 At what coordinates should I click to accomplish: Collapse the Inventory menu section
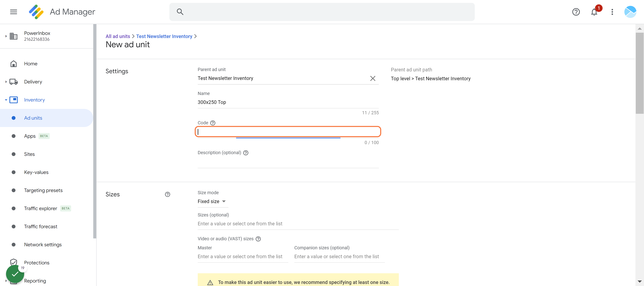[6, 100]
